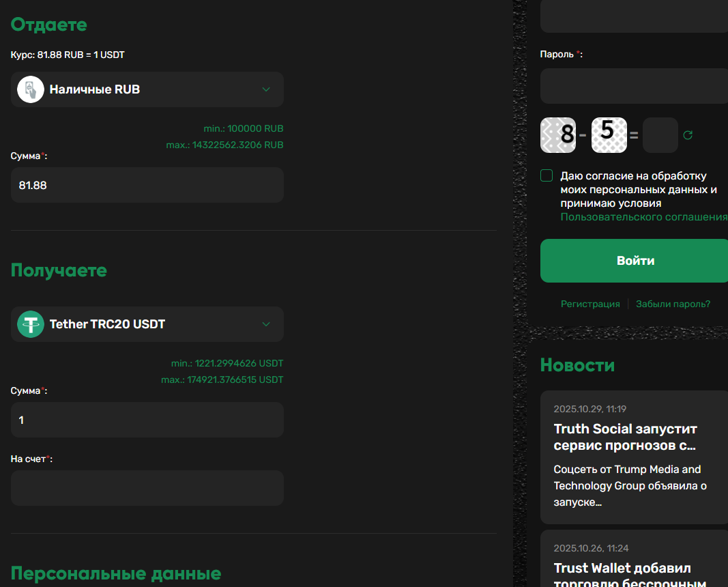The width and height of the screenshot is (728, 587).
Task: Click the Tether USDT logo icon
Action: pyautogui.click(x=31, y=324)
